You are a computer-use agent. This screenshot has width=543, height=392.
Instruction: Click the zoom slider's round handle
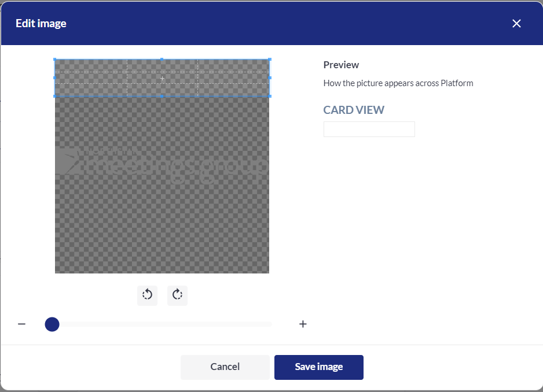click(52, 324)
